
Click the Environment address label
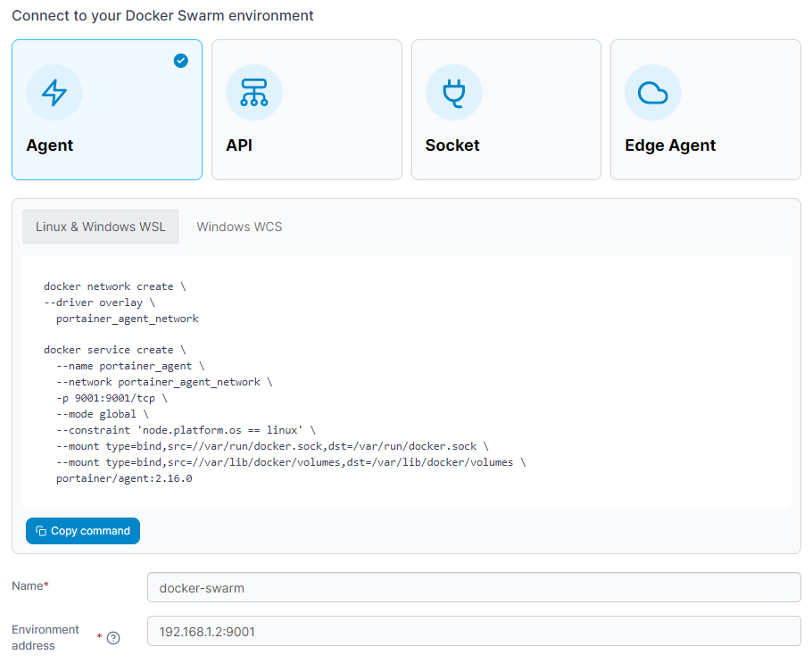point(46,638)
